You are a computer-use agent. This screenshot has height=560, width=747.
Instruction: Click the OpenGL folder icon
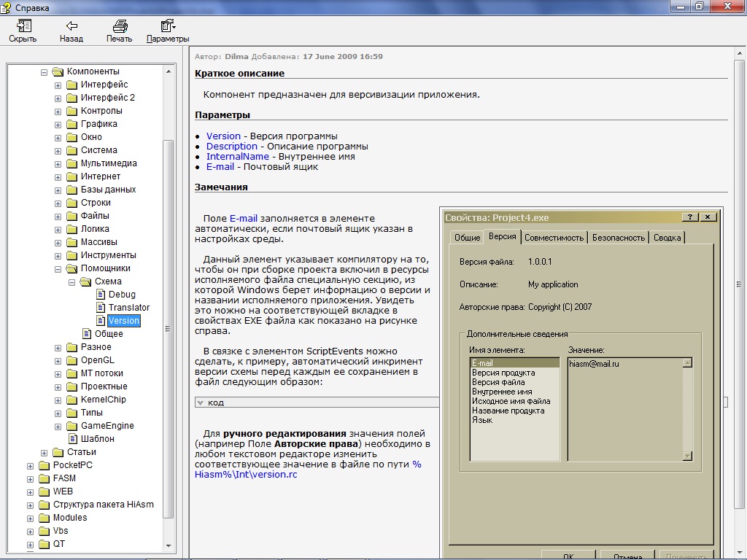(x=71, y=360)
